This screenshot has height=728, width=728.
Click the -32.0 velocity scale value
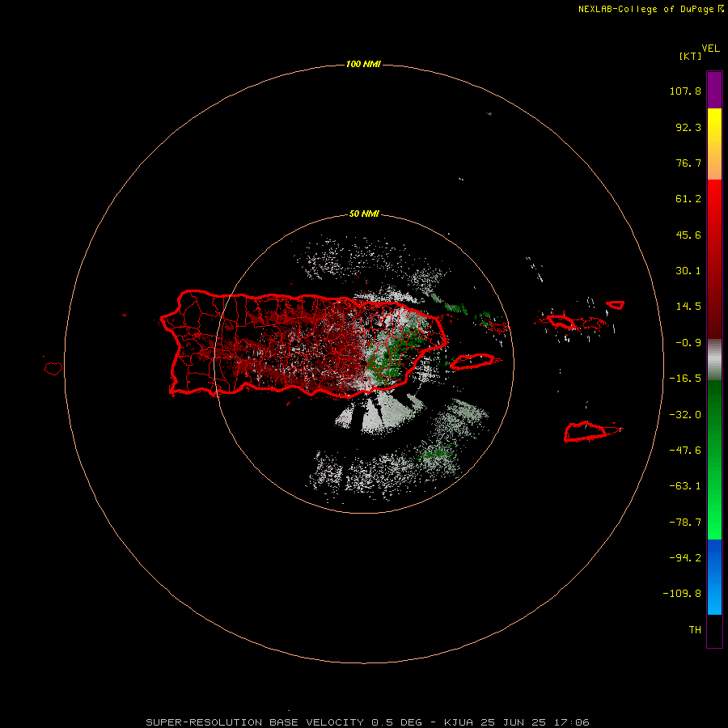(x=685, y=415)
